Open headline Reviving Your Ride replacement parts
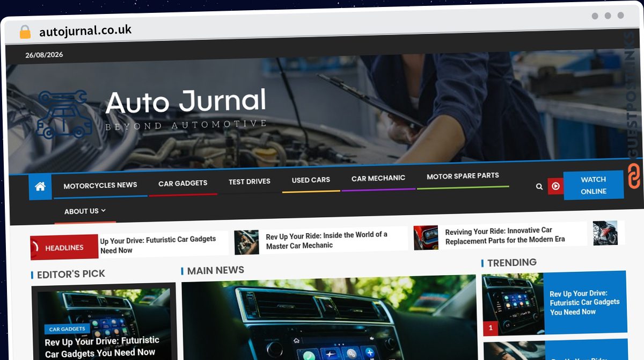Image resolution: width=644 pixels, height=360 pixels. coord(504,235)
